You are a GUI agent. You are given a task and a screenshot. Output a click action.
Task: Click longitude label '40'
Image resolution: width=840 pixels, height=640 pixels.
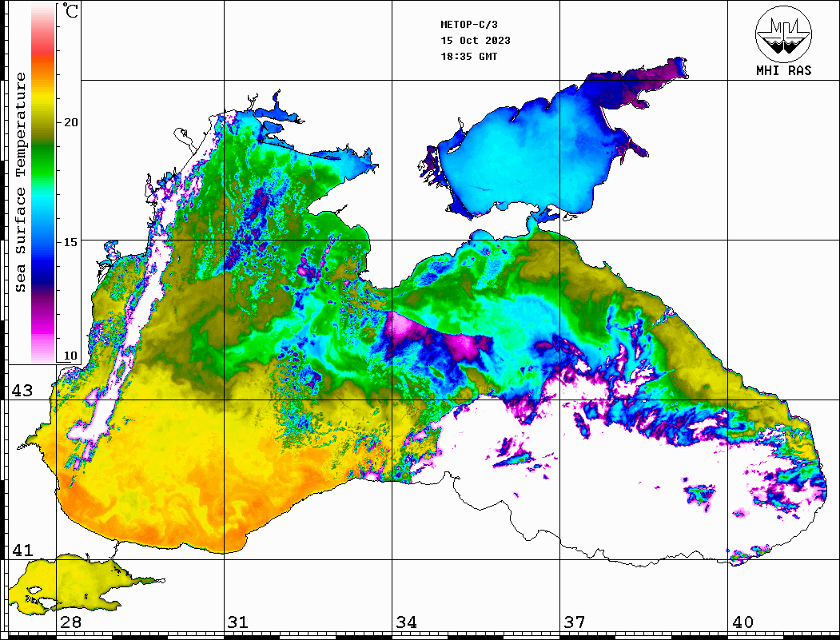pyautogui.click(x=742, y=622)
